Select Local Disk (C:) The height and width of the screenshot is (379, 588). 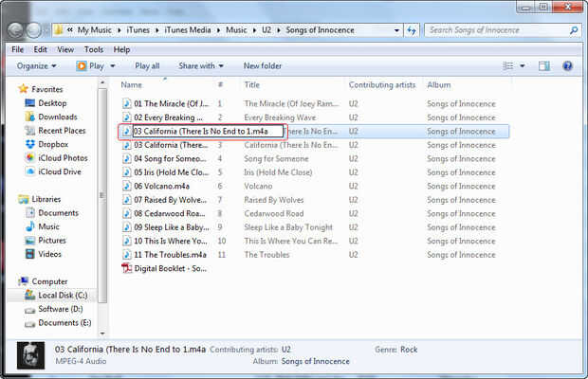coord(63,295)
